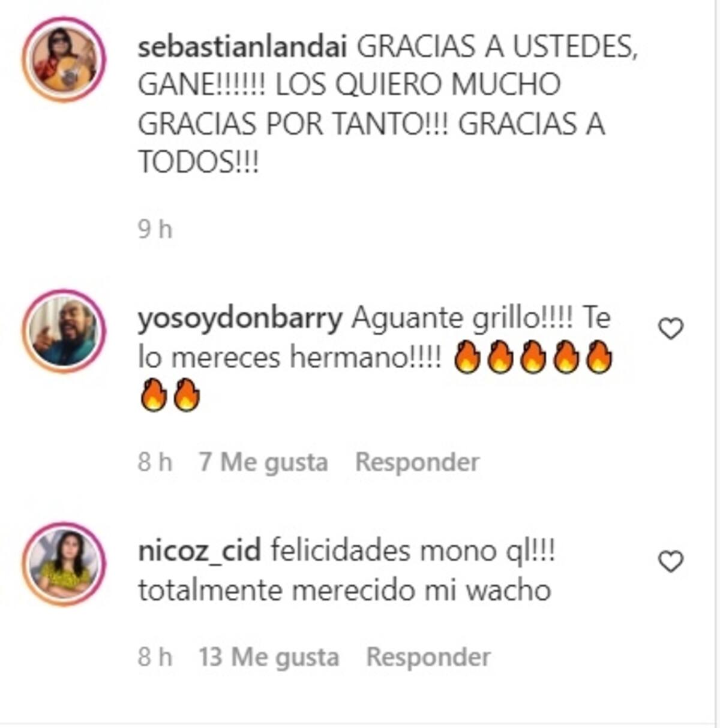Screen dimensions: 720x728
Task: Open yosoydonbarry's profile picture
Action: point(64,331)
